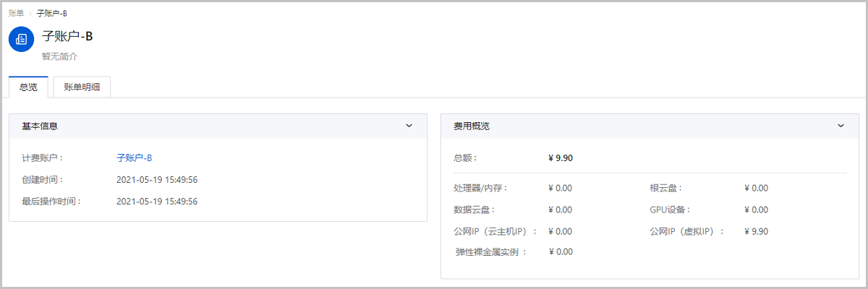Click the 暂无简介 description text

tap(59, 56)
